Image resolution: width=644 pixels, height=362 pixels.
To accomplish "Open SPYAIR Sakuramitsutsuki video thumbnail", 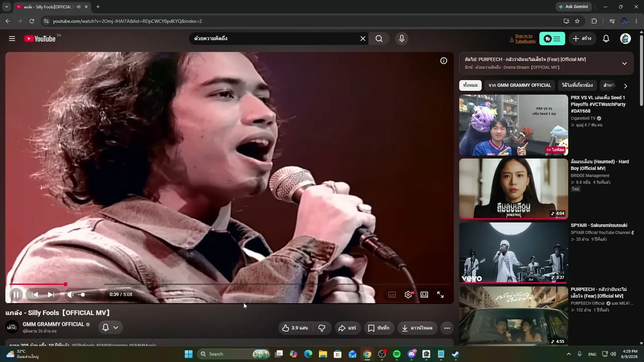I will [513, 252].
